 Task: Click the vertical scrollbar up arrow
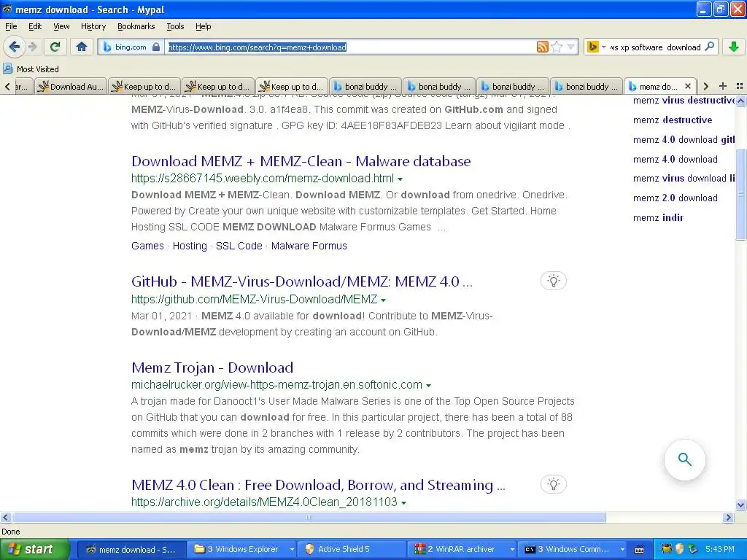[741, 101]
